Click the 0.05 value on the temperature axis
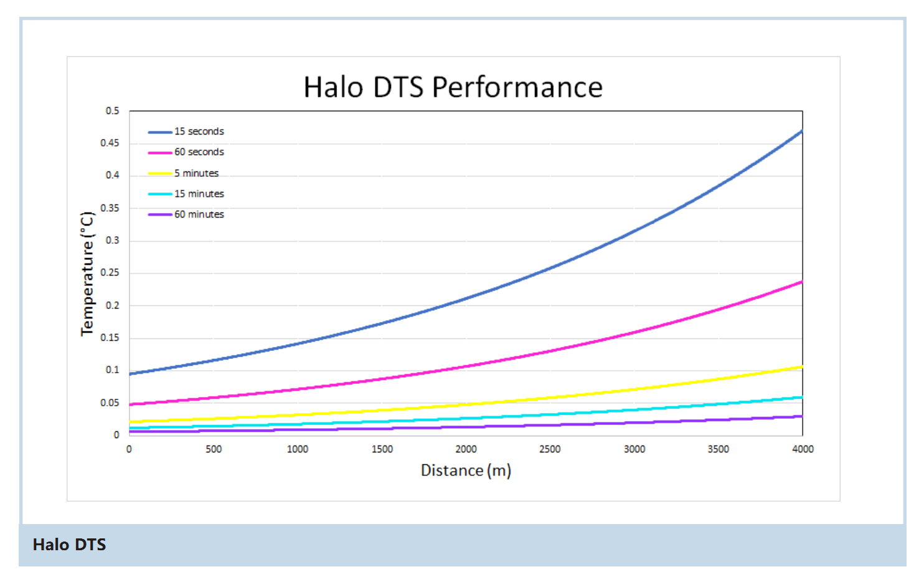The height and width of the screenshot is (587, 924). pyautogui.click(x=110, y=403)
